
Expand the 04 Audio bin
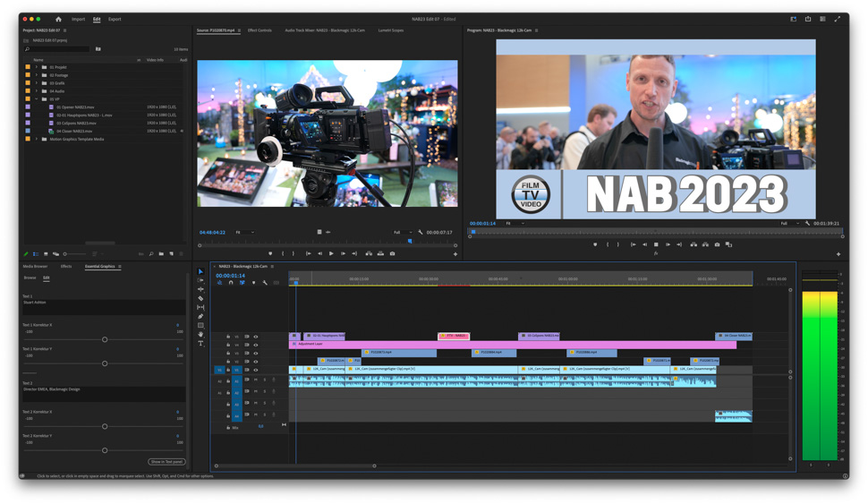(37, 90)
